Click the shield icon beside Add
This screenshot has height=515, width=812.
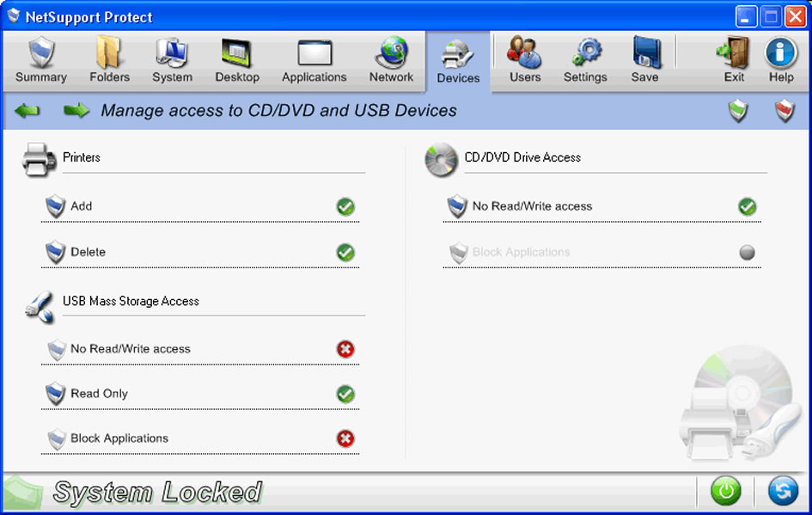coord(55,206)
